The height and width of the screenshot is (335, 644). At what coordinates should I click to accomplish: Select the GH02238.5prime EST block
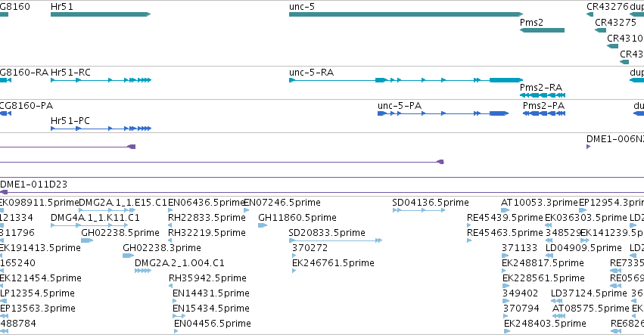pyautogui.click(x=87, y=240)
